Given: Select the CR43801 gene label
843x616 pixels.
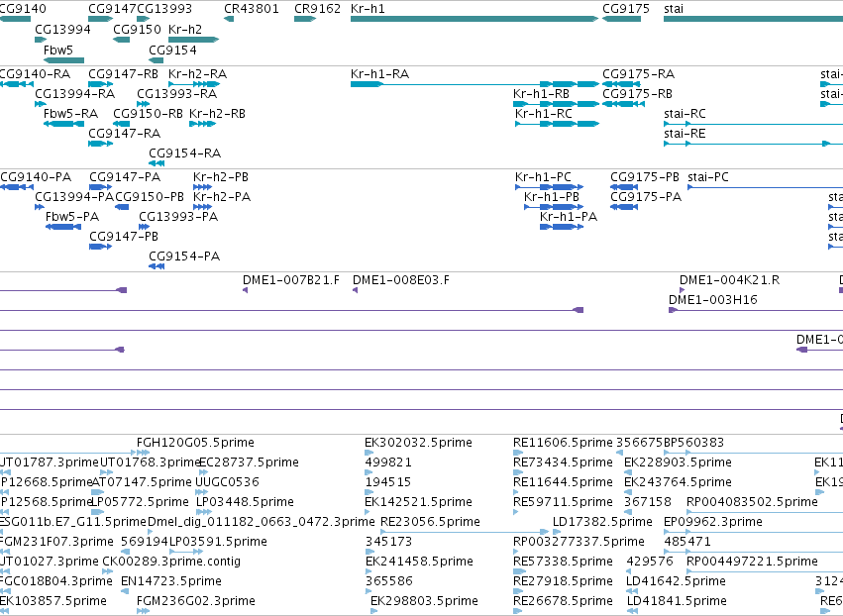Looking at the screenshot, I should pos(251,9).
